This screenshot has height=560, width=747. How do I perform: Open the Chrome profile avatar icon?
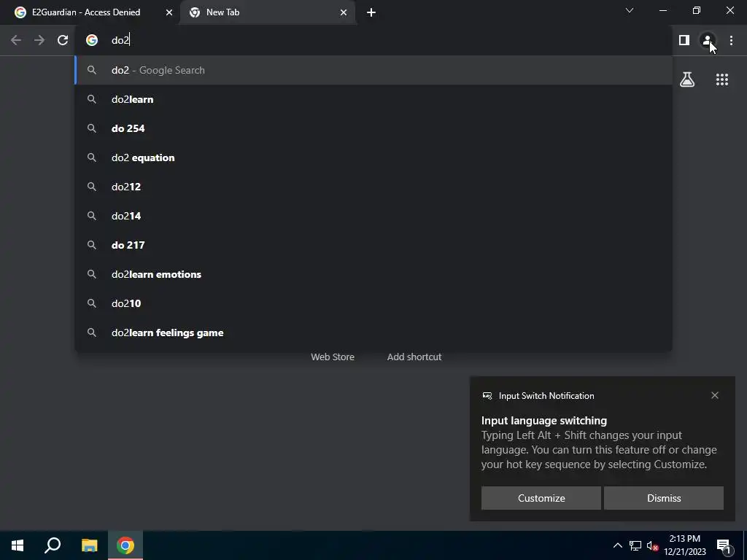(708, 41)
